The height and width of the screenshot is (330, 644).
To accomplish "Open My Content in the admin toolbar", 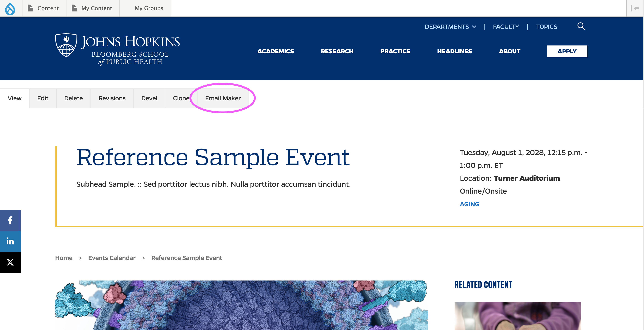I will coord(92,8).
